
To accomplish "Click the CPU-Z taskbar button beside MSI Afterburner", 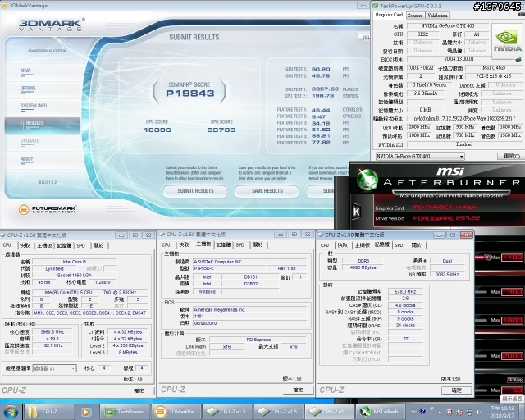I will click(x=330, y=412).
